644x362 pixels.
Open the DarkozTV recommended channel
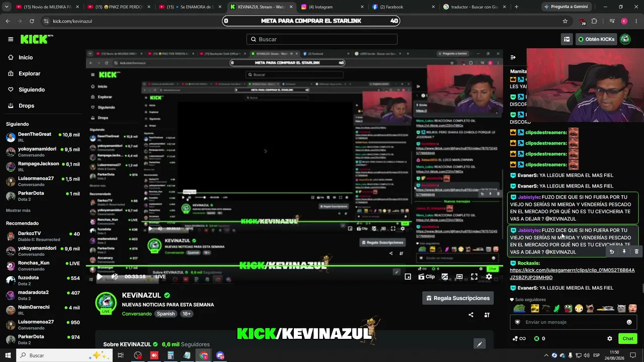(x=43, y=236)
